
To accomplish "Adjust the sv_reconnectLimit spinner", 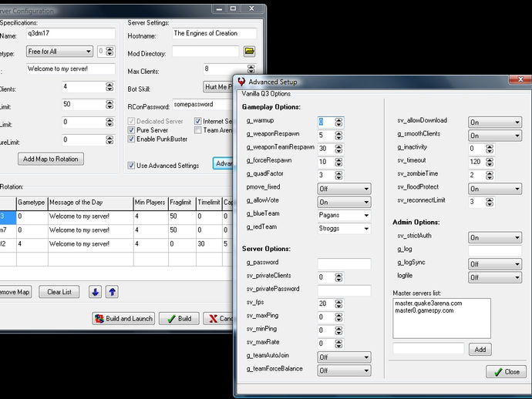I will tap(490, 202).
